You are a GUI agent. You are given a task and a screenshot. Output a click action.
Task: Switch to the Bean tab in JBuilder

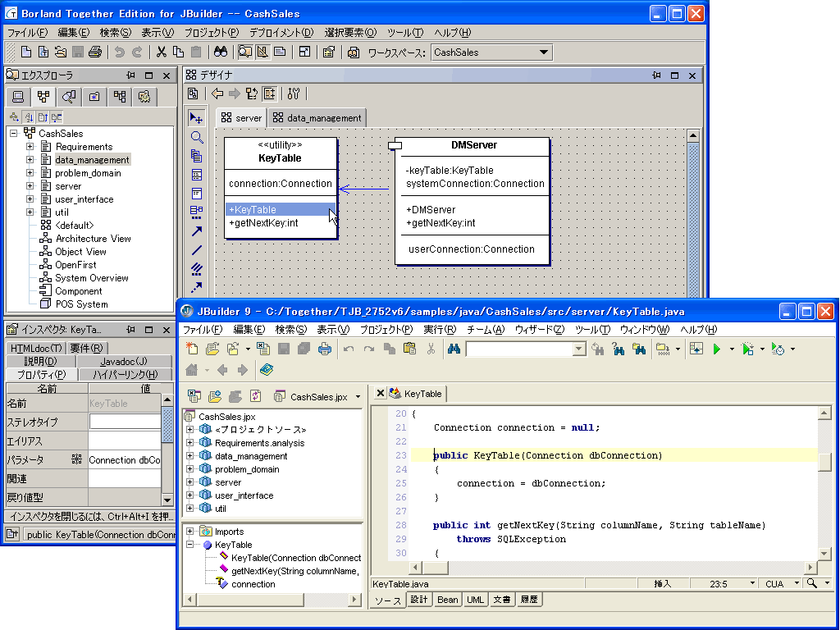[447, 600]
